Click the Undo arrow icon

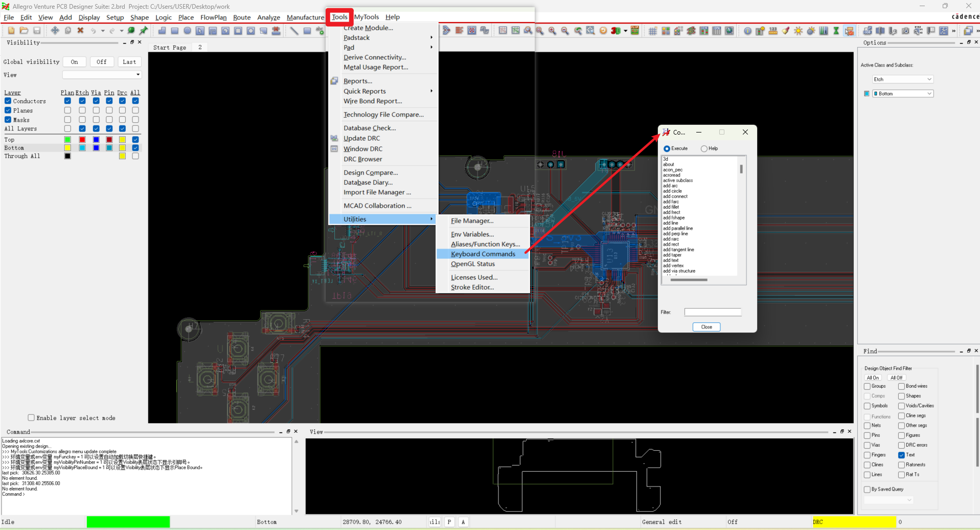click(93, 31)
